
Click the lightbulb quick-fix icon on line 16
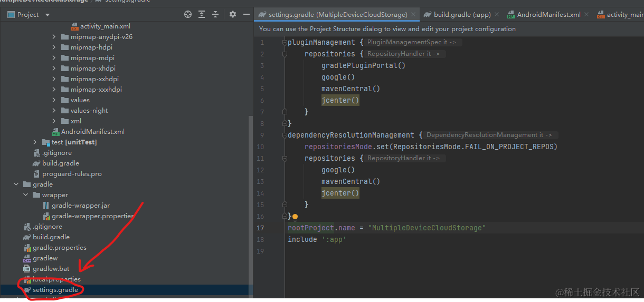[295, 217]
